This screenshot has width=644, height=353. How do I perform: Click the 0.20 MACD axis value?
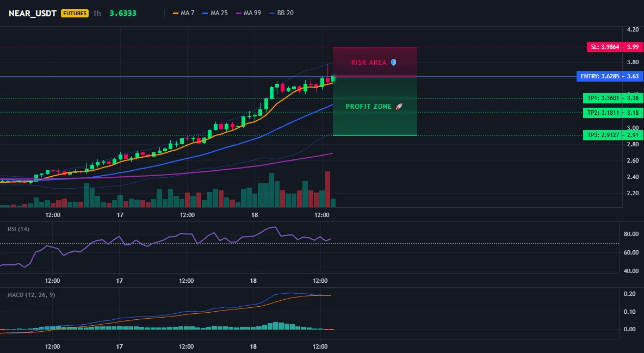(x=630, y=294)
